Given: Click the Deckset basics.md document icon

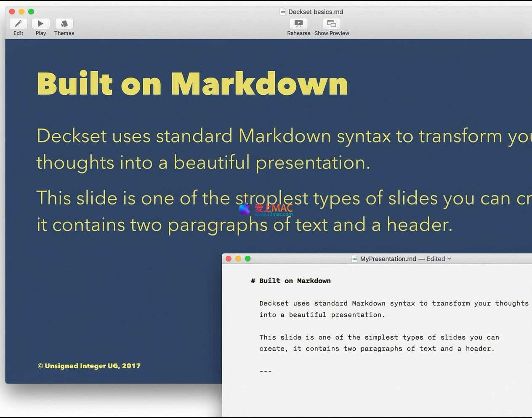Looking at the screenshot, I should [283, 12].
